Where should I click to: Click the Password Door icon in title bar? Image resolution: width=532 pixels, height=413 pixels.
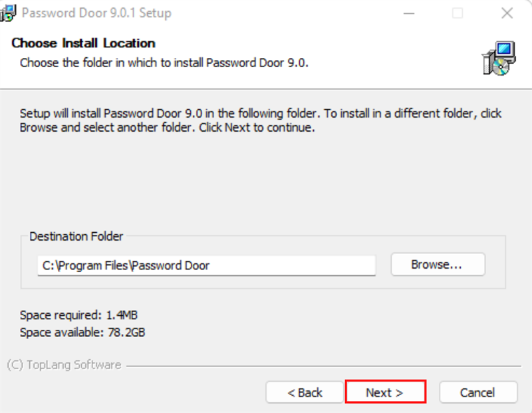pos(9,13)
